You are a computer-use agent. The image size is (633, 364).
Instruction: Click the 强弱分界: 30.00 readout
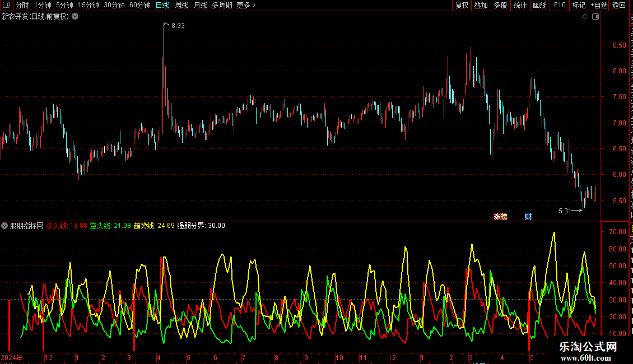tap(201, 226)
